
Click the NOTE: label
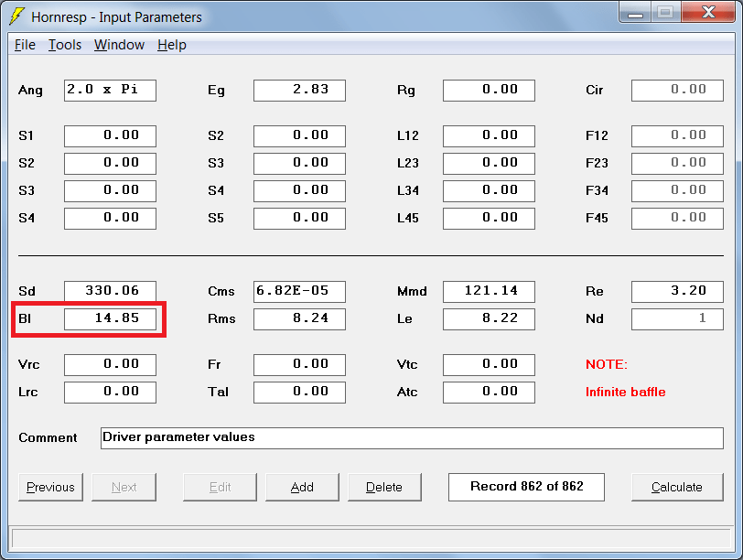pos(607,364)
